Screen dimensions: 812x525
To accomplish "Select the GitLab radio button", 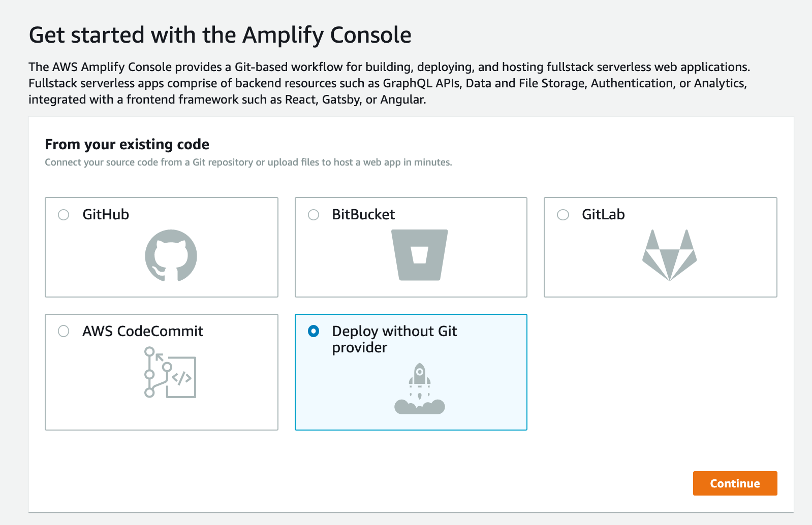I will click(563, 215).
